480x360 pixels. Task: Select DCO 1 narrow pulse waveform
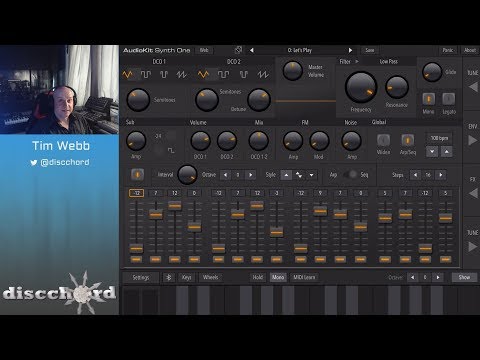click(x=164, y=74)
